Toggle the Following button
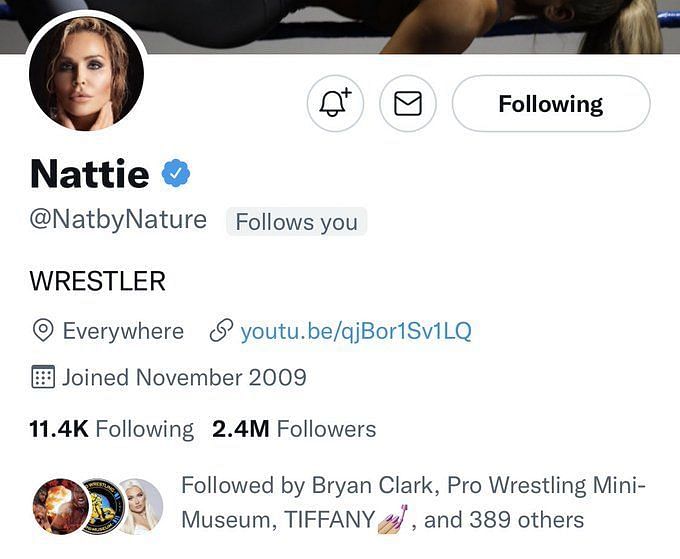The image size is (680, 559). pyautogui.click(x=551, y=103)
